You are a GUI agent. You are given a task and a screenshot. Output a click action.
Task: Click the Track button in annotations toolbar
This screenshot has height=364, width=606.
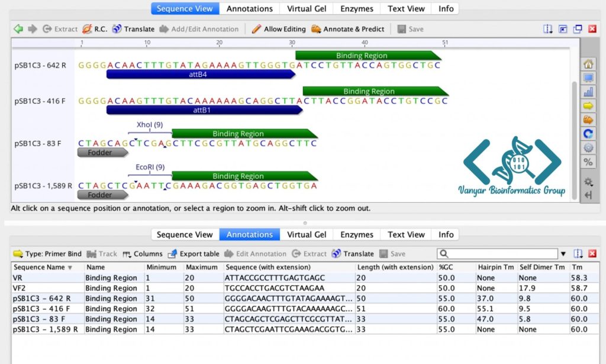click(x=102, y=254)
